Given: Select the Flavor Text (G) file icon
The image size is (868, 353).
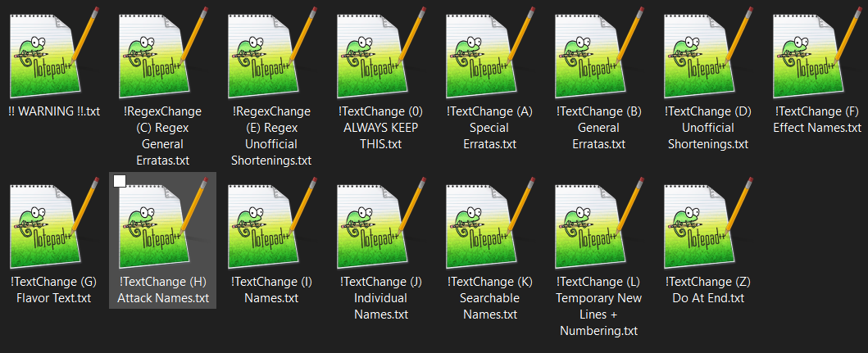Looking at the screenshot, I should pos(54,223).
